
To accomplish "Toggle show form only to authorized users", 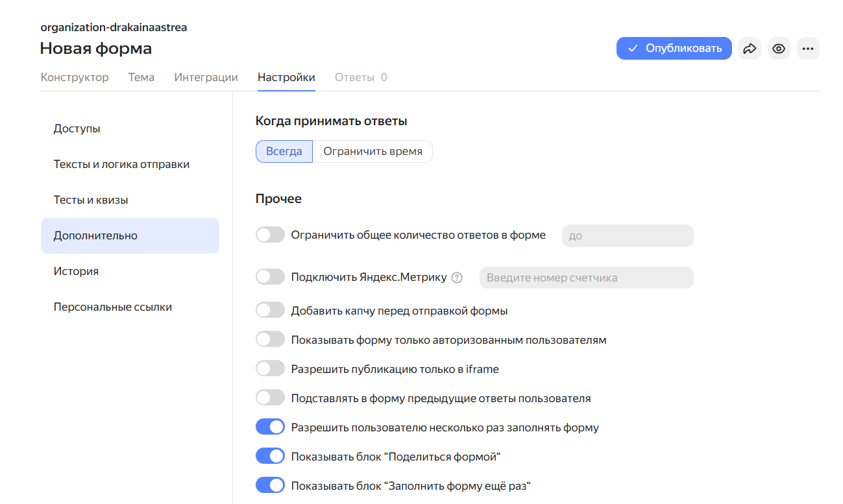I will coord(270,339).
